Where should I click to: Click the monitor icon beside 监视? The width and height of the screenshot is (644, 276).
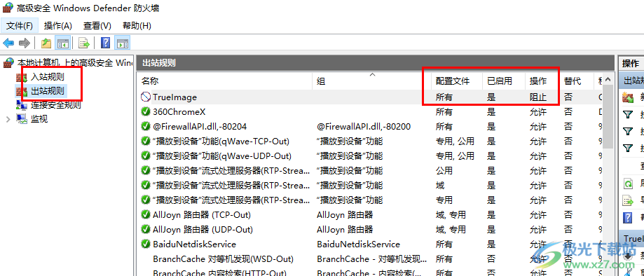[21, 118]
